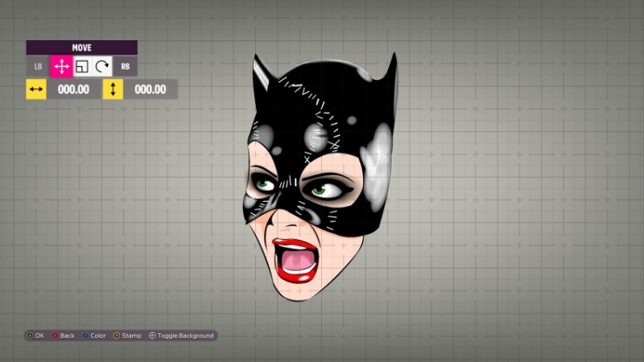The image size is (644, 362).
Task: Click the yellow vertical arrows icon
Action: pos(113,89)
